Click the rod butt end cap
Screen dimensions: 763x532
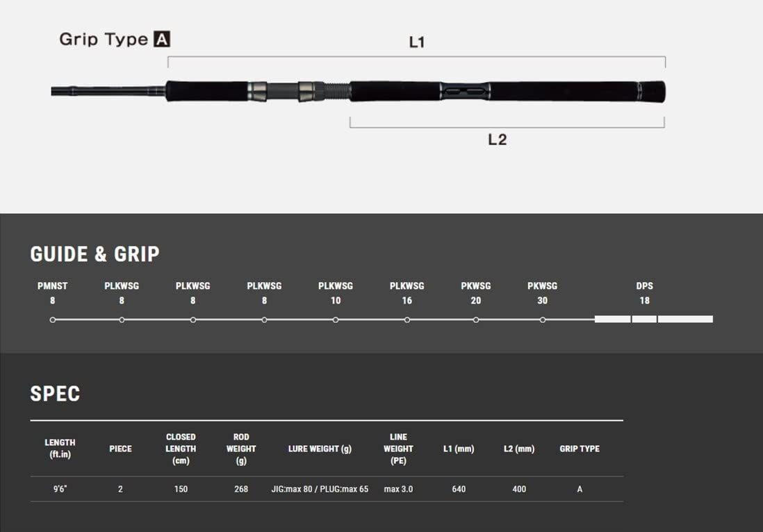point(653,91)
